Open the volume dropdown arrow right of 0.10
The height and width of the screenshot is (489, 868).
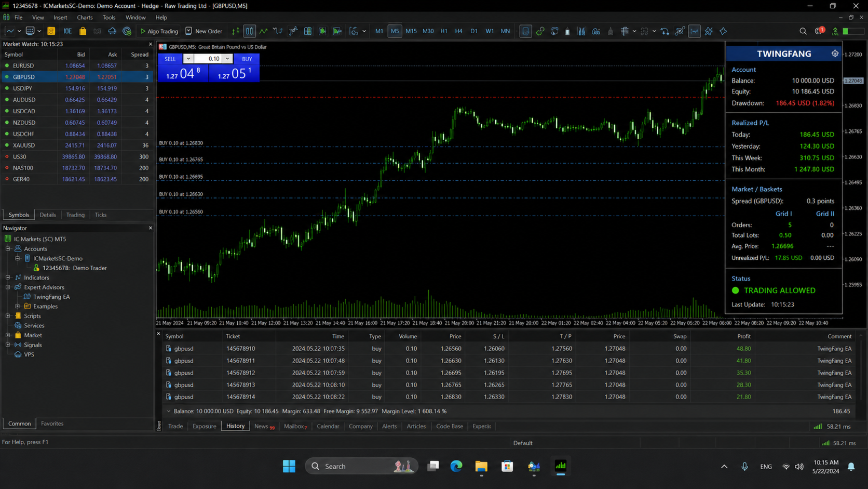click(227, 59)
